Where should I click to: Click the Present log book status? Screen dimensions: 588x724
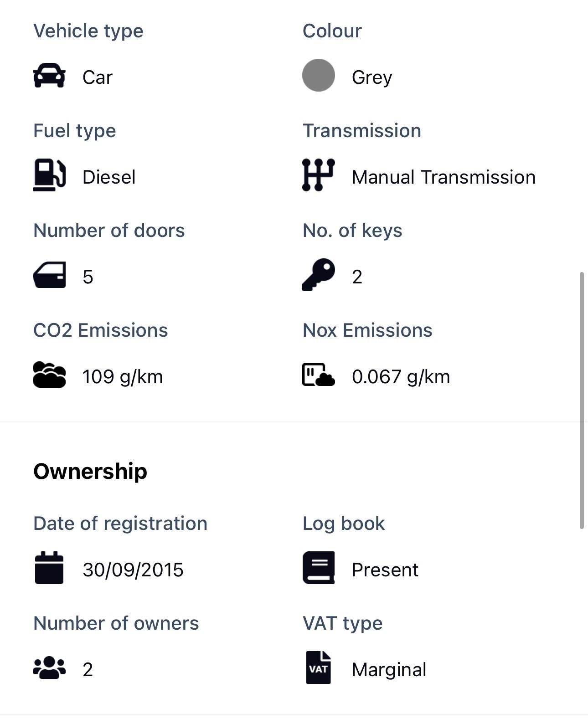point(385,570)
